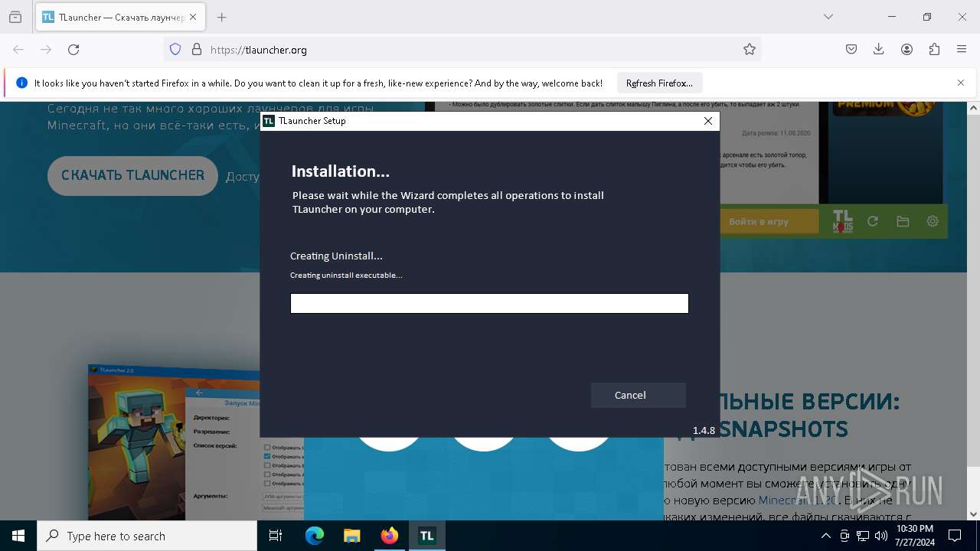Click the 1.4.8 version text
This screenshot has width=980, height=551.
tap(704, 430)
